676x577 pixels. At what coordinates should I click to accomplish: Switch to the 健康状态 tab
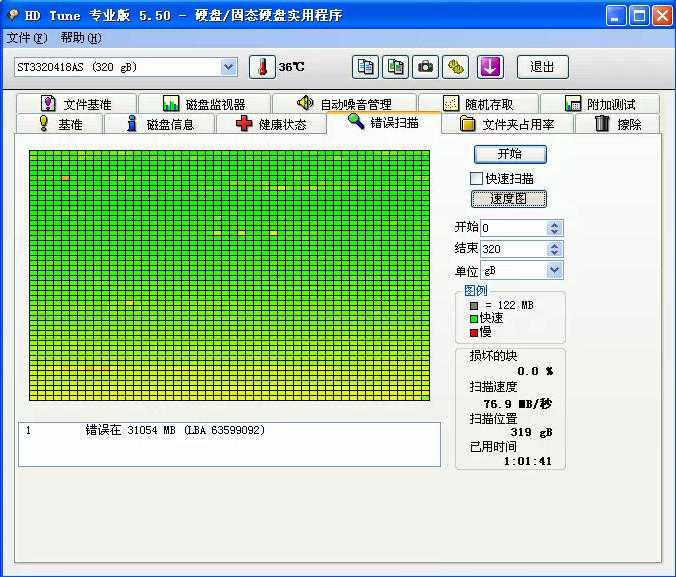(x=271, y=124)
